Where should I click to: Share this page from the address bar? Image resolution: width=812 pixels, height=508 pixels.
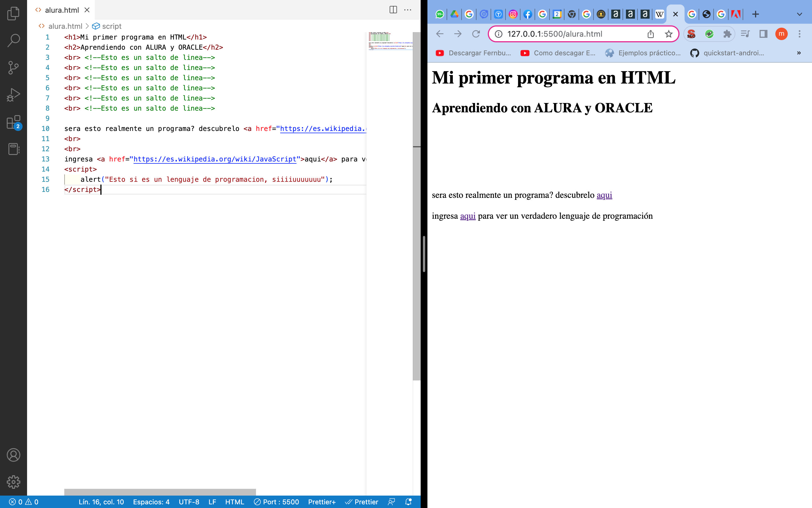tap(651, 34)
